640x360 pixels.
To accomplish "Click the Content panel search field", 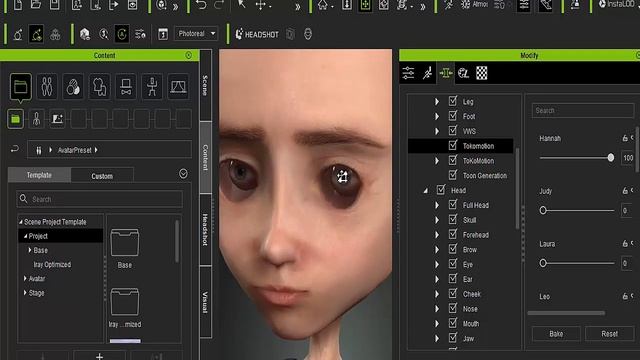I will coord(100,199).
